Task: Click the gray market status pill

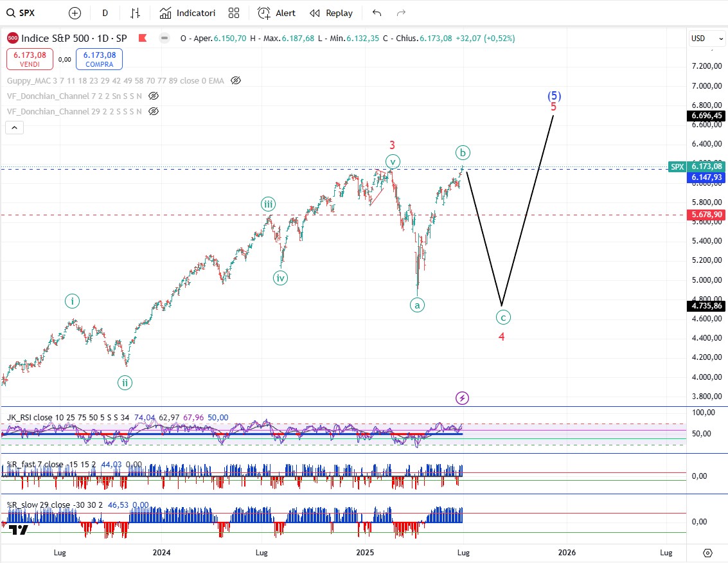Action: [164, 38]
